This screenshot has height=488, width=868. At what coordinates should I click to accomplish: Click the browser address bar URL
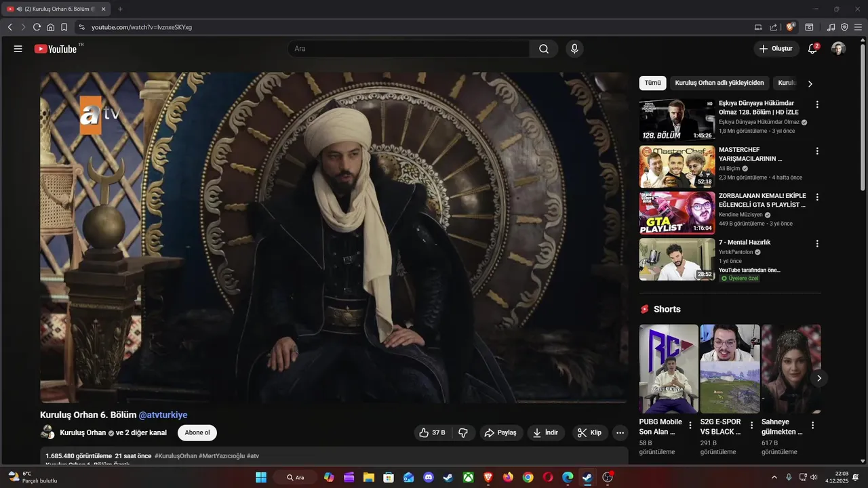click(142, 27)
